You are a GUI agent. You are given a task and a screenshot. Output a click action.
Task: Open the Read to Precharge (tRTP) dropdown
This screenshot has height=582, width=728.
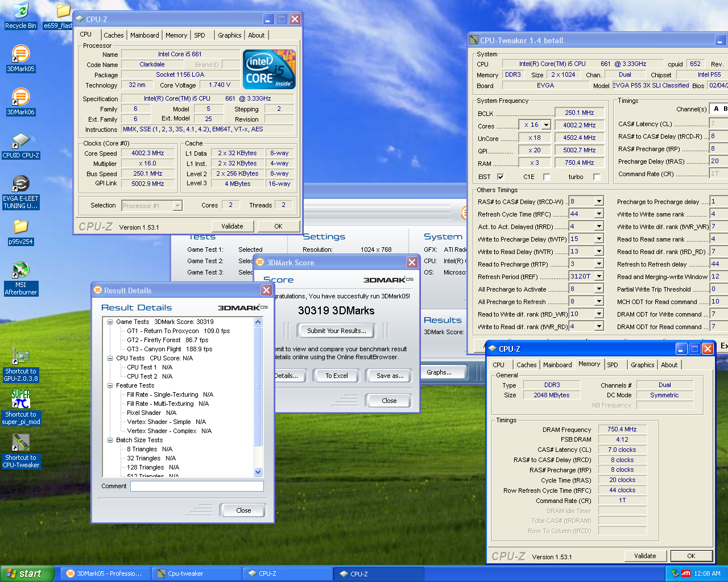click(x=599, y=264)
